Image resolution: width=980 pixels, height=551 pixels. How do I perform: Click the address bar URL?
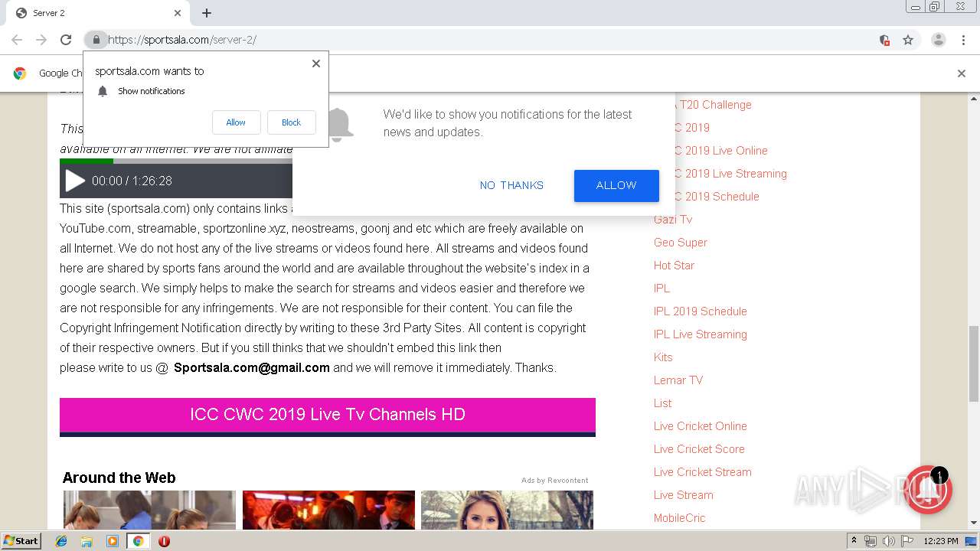coord(182,40)
